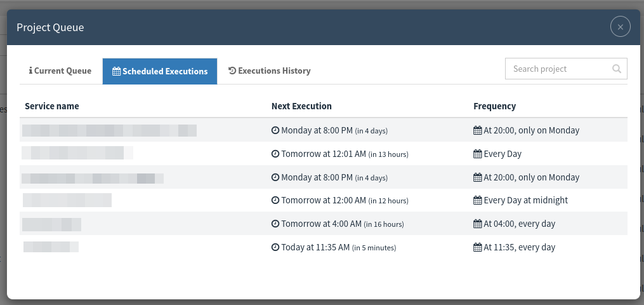Focus the Search project field
This screenshot has width=644, height=305.
(x=566, y=69)
